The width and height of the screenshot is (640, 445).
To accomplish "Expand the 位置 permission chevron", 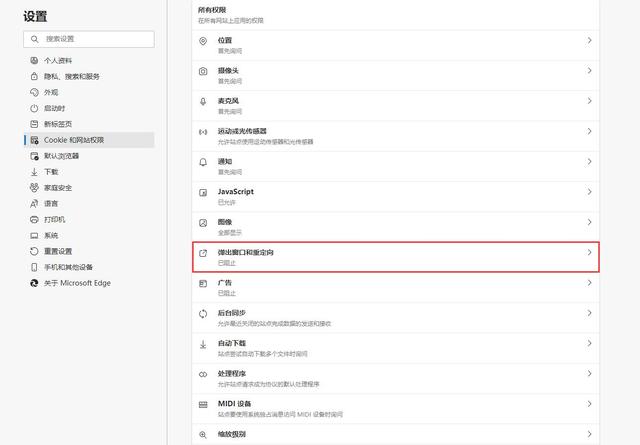I will click(590, 41).
